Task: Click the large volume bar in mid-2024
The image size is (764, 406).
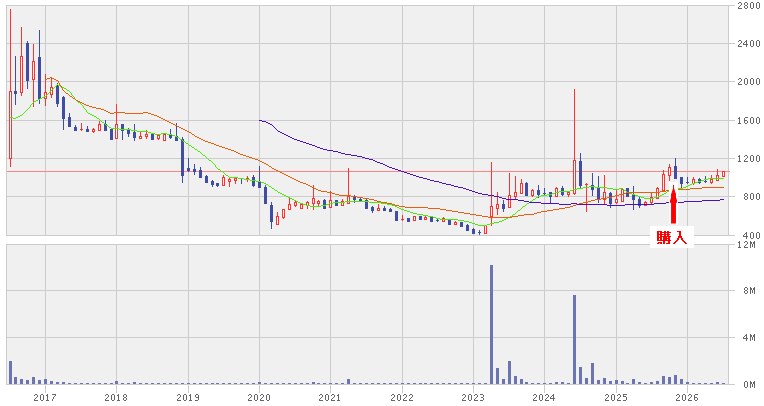Action: pos(574,340)
